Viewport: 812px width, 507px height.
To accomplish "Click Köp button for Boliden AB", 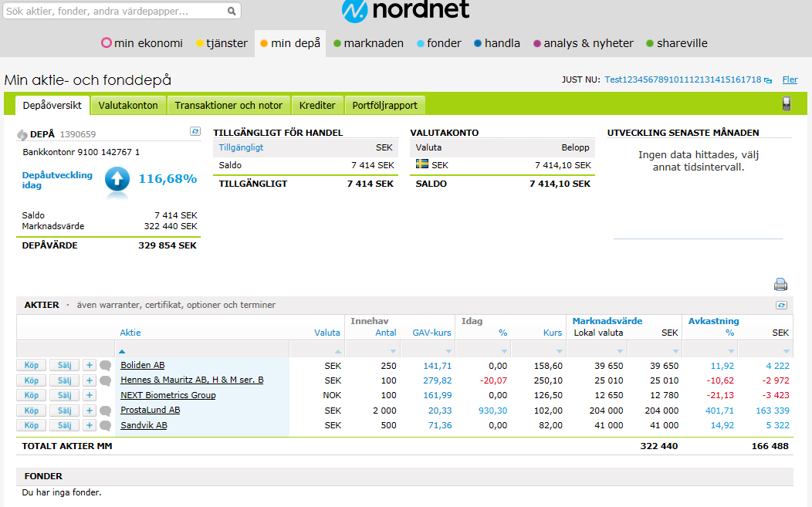I will (31, 365).
